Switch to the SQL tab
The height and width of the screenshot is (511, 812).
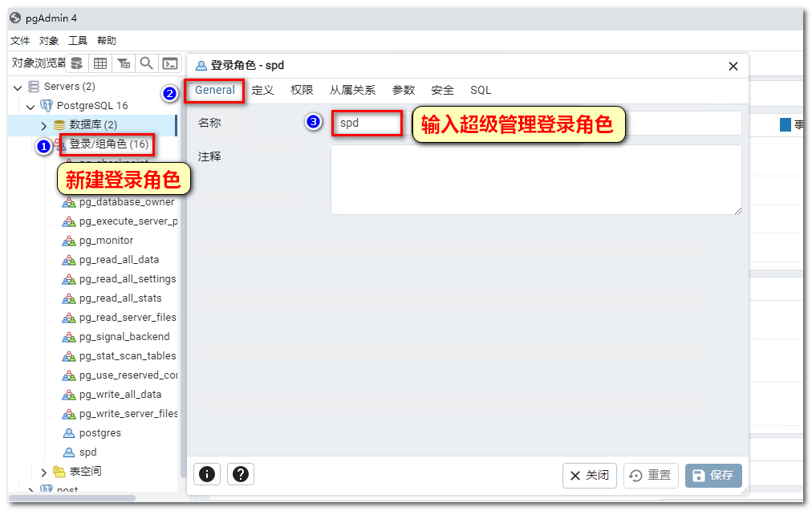tap(481, 91)
